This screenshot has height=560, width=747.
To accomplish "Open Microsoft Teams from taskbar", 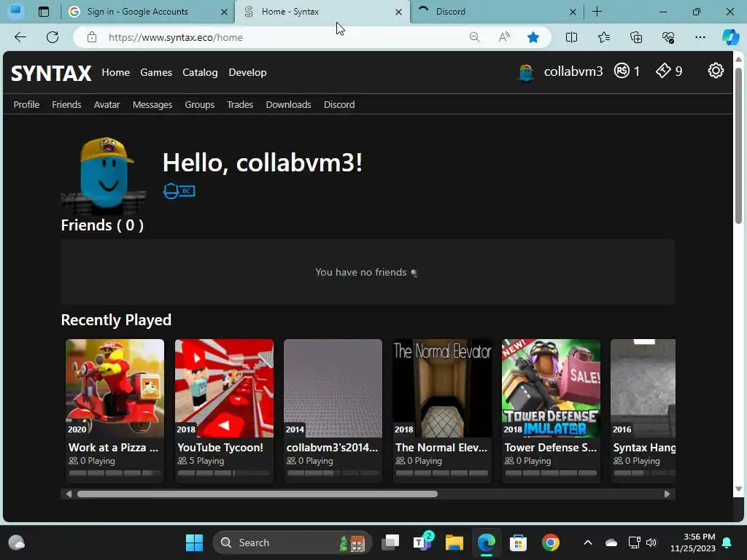I will [423, 542].
